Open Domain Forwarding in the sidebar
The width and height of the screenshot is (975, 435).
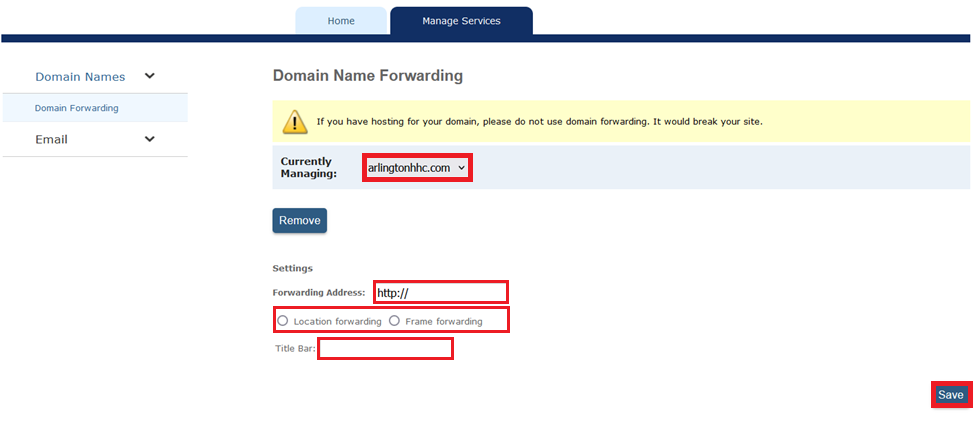[76, 108]
